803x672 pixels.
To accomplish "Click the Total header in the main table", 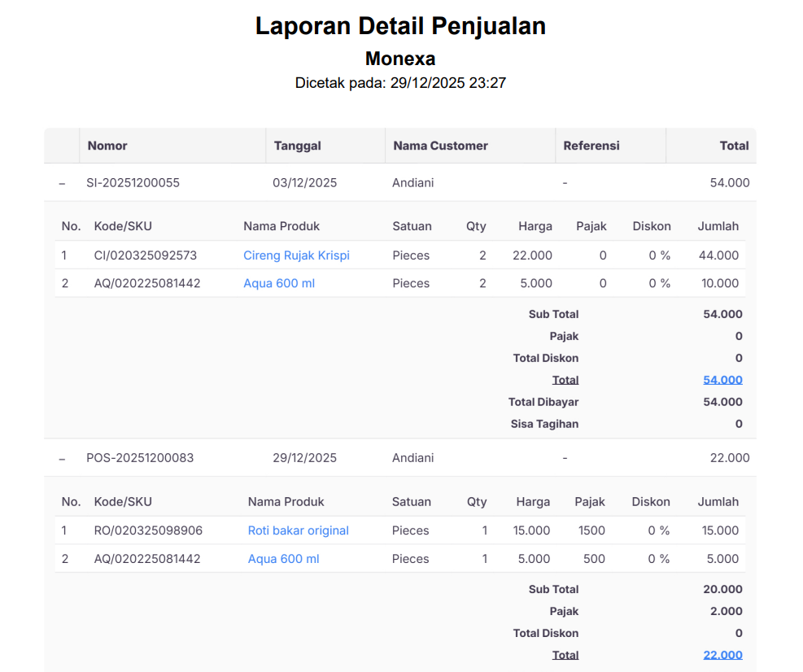I will click(x=734, y=146).
